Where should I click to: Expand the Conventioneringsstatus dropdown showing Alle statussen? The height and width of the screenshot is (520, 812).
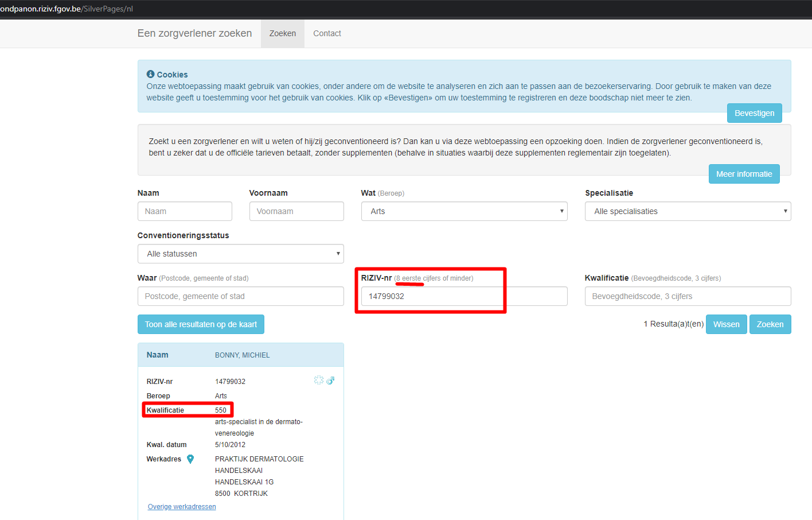tap(240, 254)
